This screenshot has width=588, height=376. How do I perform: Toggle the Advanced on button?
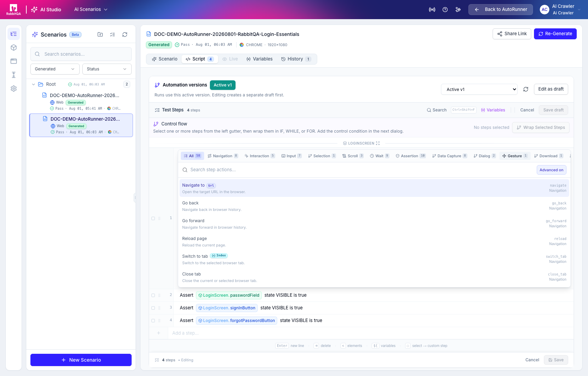[551, 170]
